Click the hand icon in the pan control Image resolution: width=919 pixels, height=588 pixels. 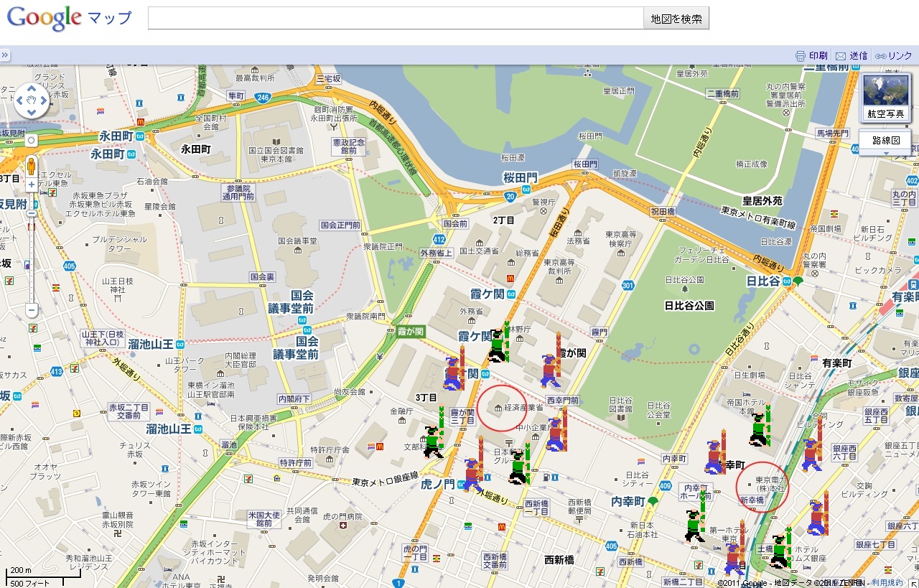[x=32, y=101]
